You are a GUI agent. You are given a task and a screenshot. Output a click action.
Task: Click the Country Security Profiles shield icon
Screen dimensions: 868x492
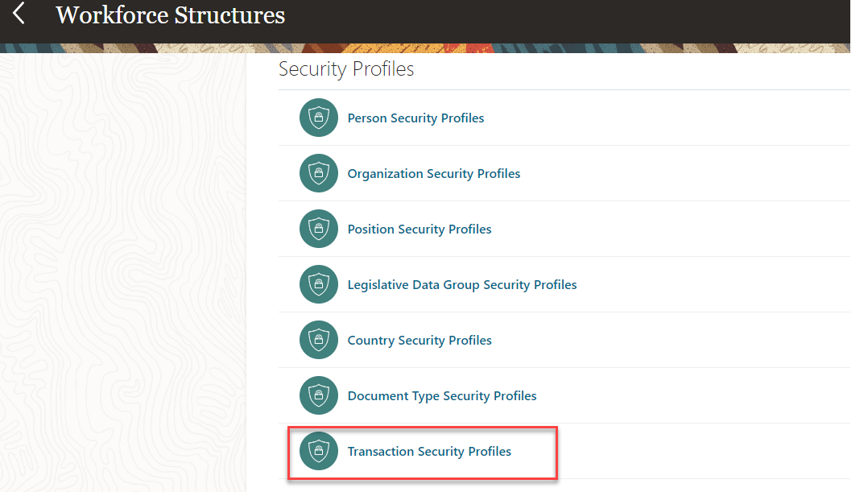coord(319,341)
